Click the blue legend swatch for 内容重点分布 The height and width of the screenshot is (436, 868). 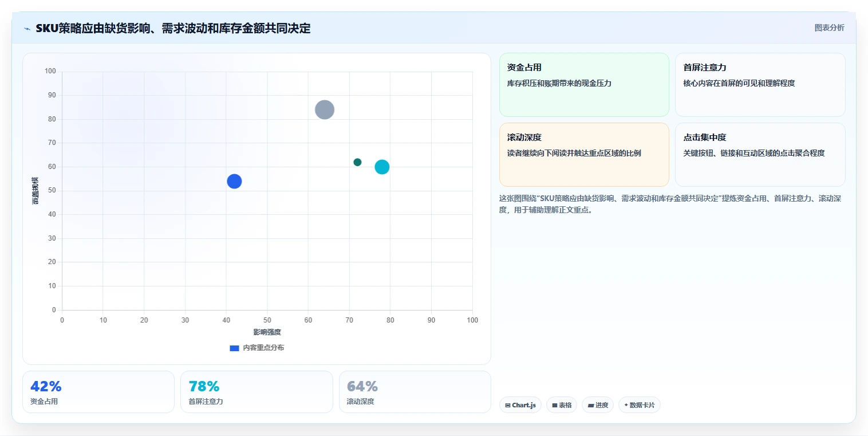point(234,348)
